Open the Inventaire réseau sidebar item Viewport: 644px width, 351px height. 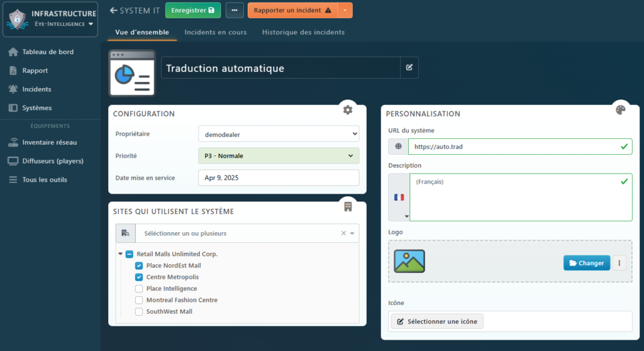[49, 142]
